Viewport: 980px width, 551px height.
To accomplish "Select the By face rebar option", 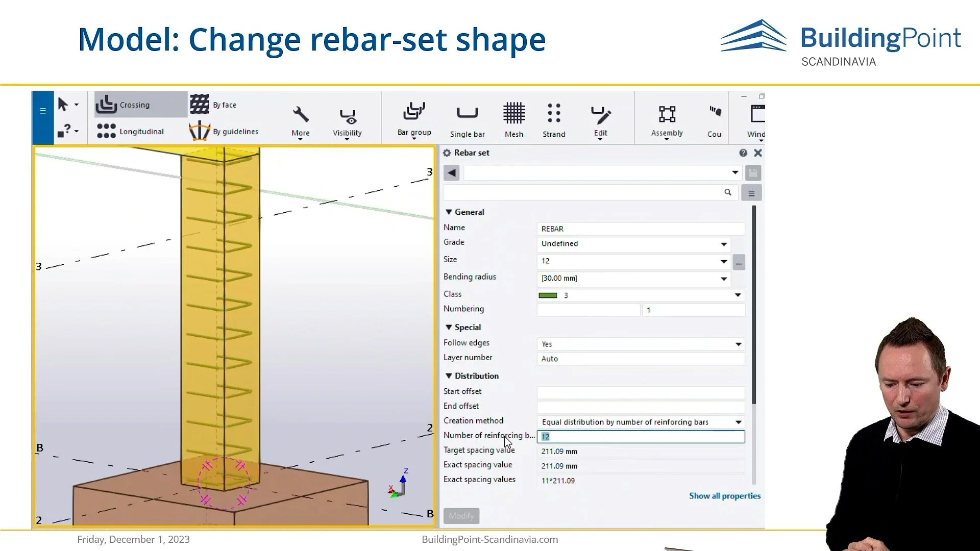I will coord(213,105).
